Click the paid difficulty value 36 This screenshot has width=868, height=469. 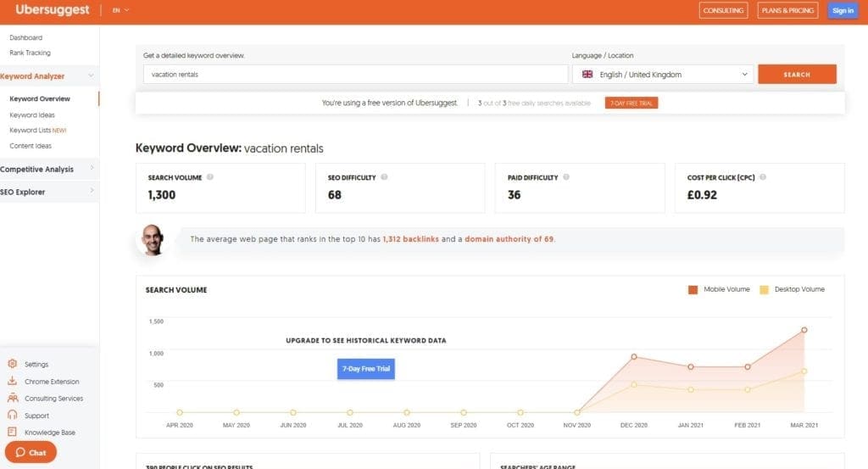point(515,195)
